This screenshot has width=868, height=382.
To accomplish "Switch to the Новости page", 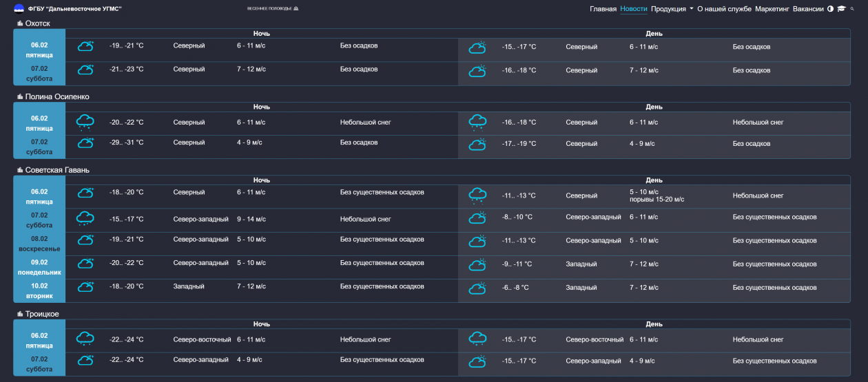I will [633, 9].
